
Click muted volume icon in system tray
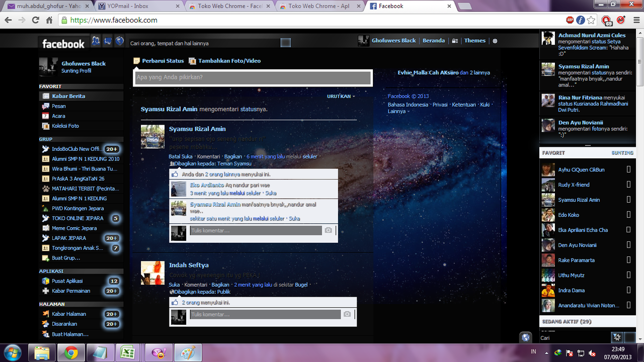(592, 353)
